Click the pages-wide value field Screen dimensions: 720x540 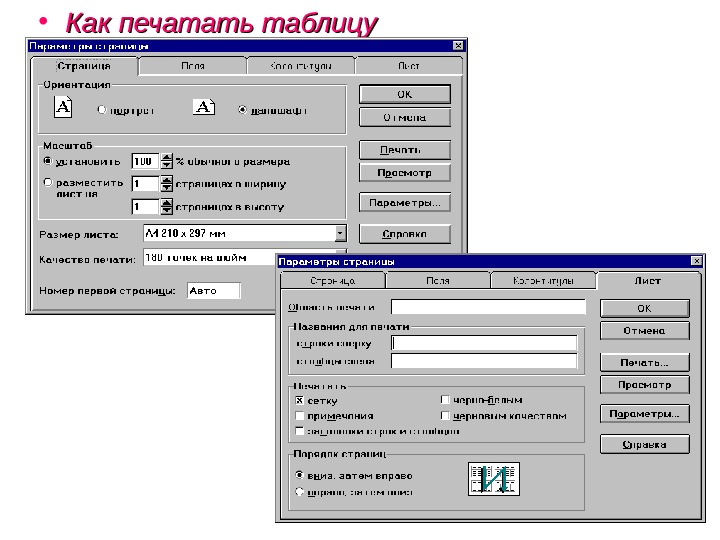[x=146, y=184]
